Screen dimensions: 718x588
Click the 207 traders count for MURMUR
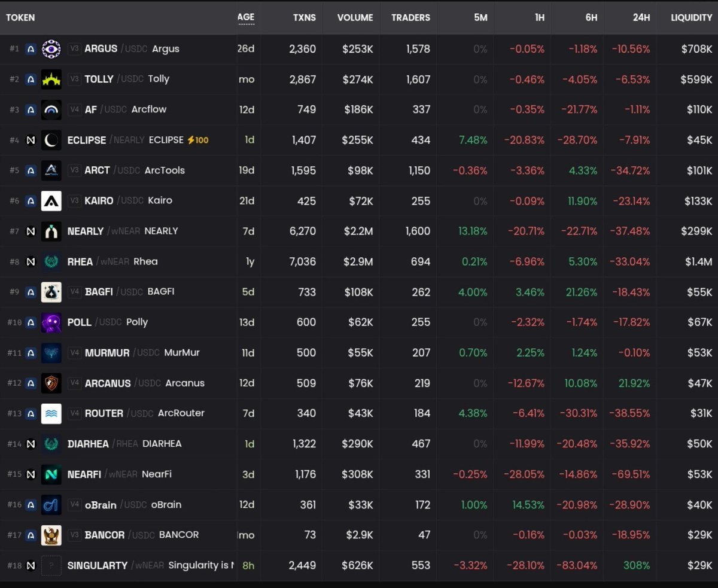coord(421,353)
